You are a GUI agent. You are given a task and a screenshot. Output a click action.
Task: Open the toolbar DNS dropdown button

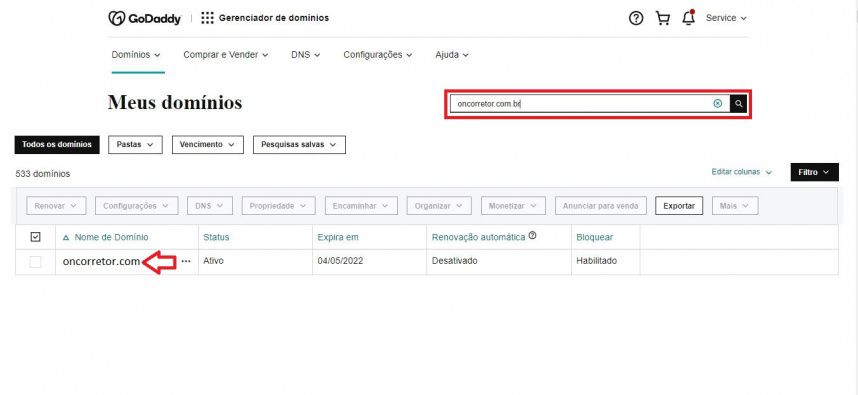210,206
